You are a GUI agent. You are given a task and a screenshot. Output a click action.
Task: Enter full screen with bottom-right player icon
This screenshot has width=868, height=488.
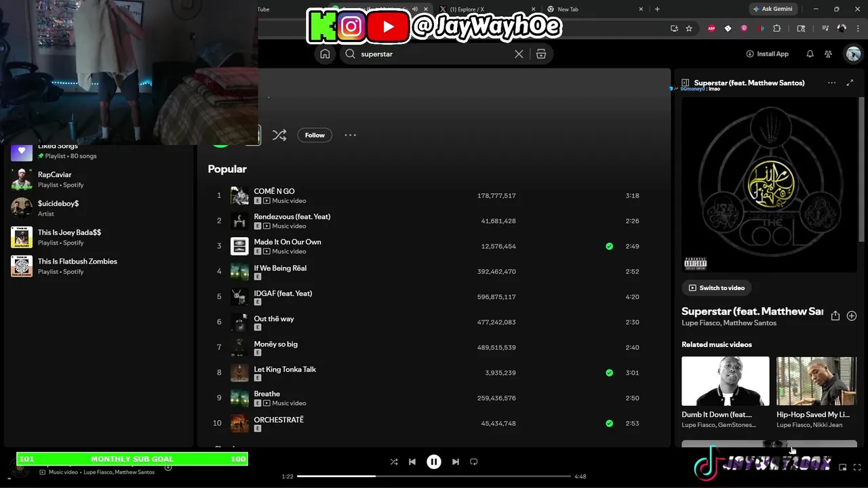pos(857,467)
